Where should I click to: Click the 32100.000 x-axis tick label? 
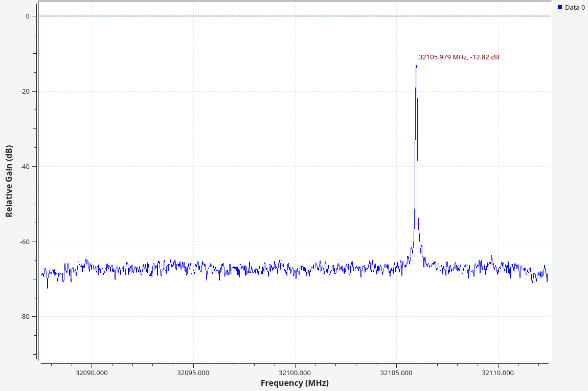295,373
